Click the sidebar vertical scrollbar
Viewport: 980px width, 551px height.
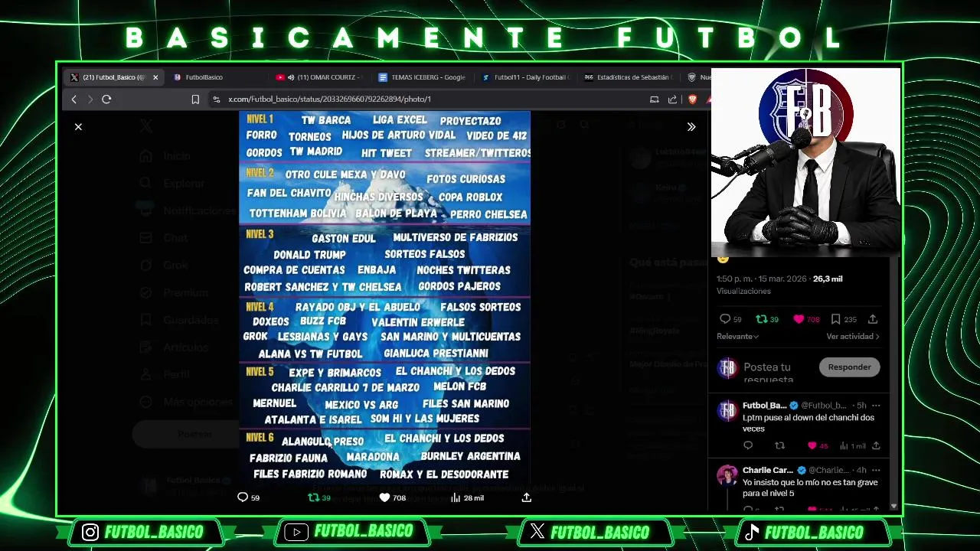click(893, 380)
